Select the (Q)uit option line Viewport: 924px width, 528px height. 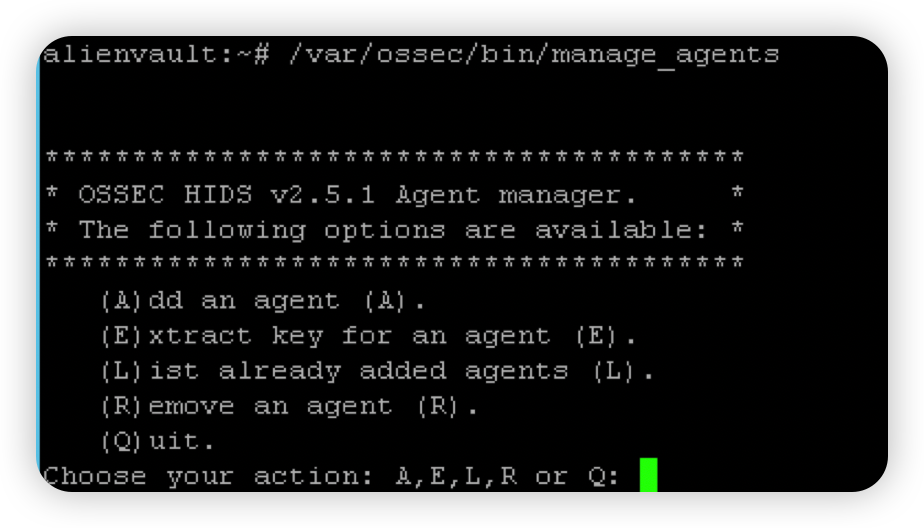pyautogui.click(x=157, y=441)
